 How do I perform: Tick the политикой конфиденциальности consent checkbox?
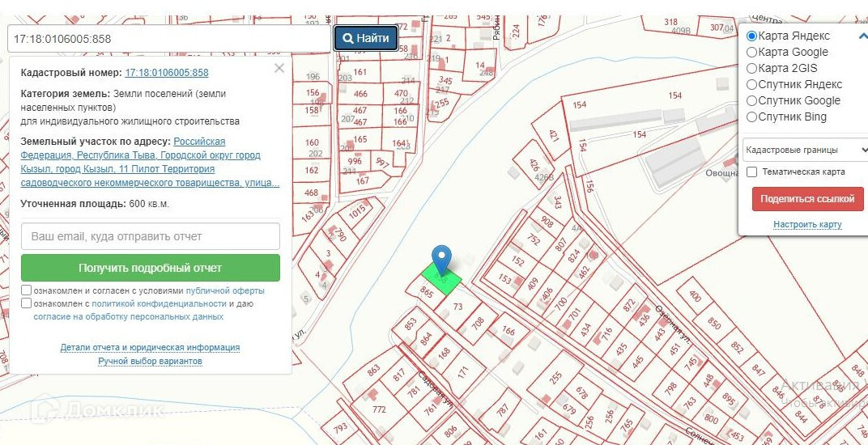pyautogui.click(x=27, y=303)
